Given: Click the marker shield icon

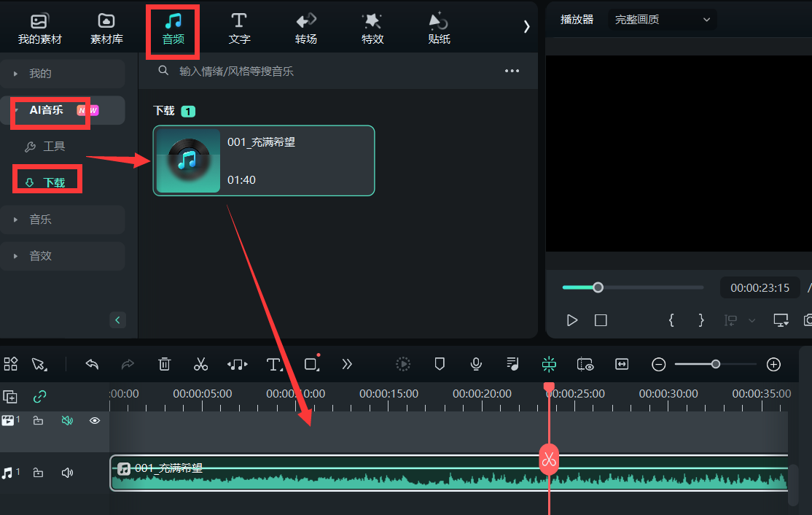Looking at the screenshot, I should point(440,364).
